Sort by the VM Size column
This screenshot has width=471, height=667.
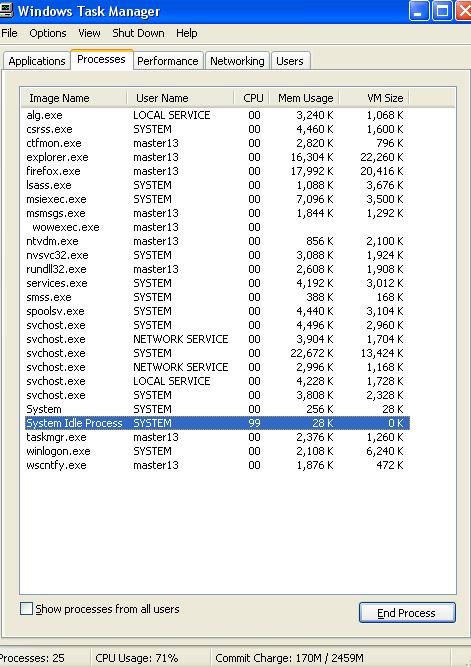click(374, 98)
